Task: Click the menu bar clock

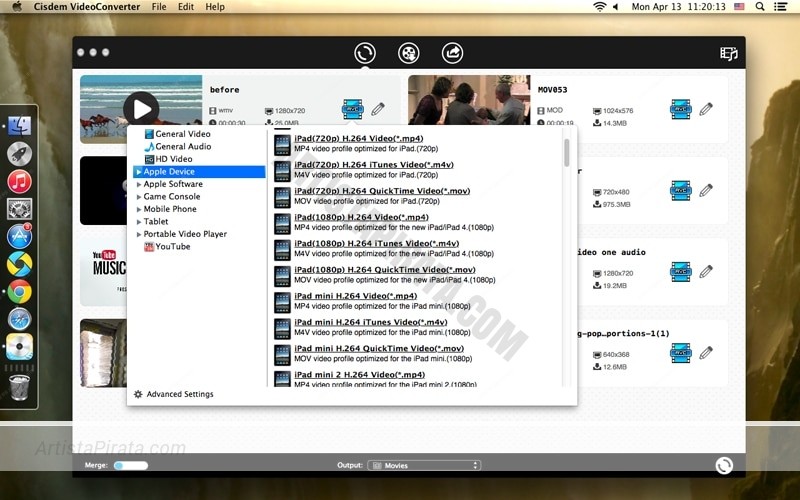Action: point(678,7)
